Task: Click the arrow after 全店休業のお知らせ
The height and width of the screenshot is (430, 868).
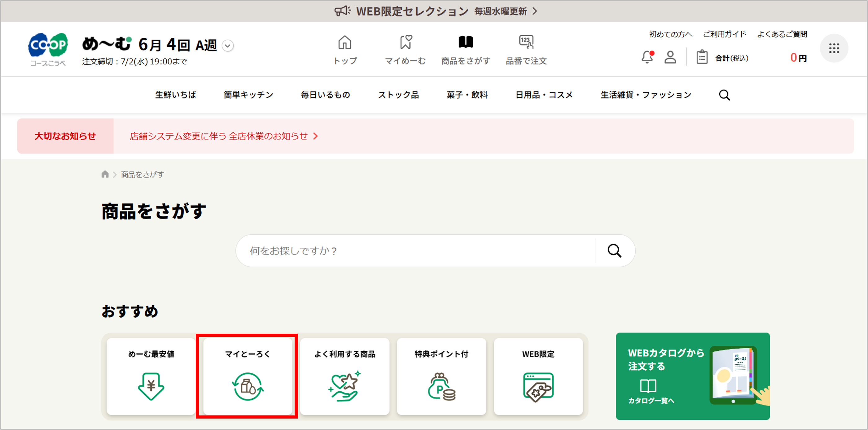Action: (x=316, y=136)
